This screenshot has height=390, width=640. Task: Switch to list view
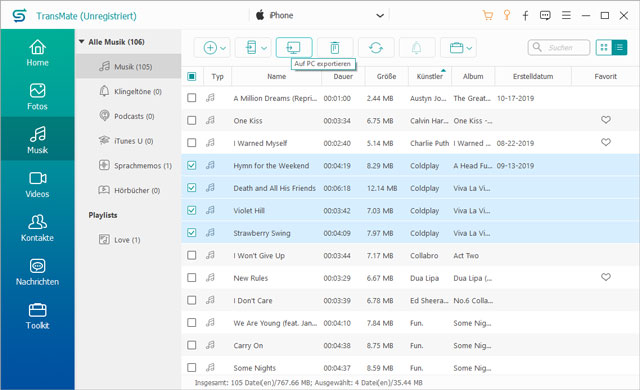point(620,47)
